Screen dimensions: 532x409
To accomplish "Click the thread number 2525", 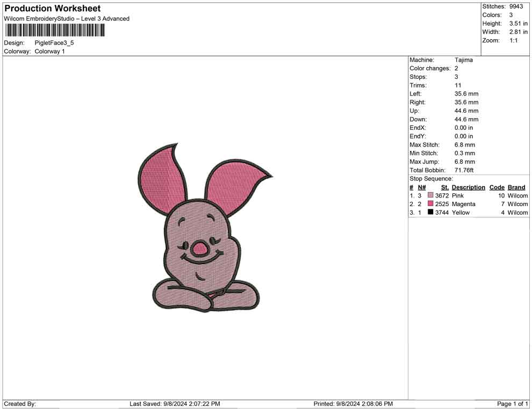I will 442,204.
